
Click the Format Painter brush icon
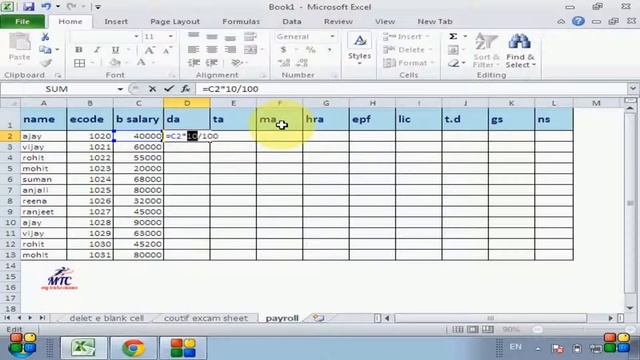(x=46, y=63)
